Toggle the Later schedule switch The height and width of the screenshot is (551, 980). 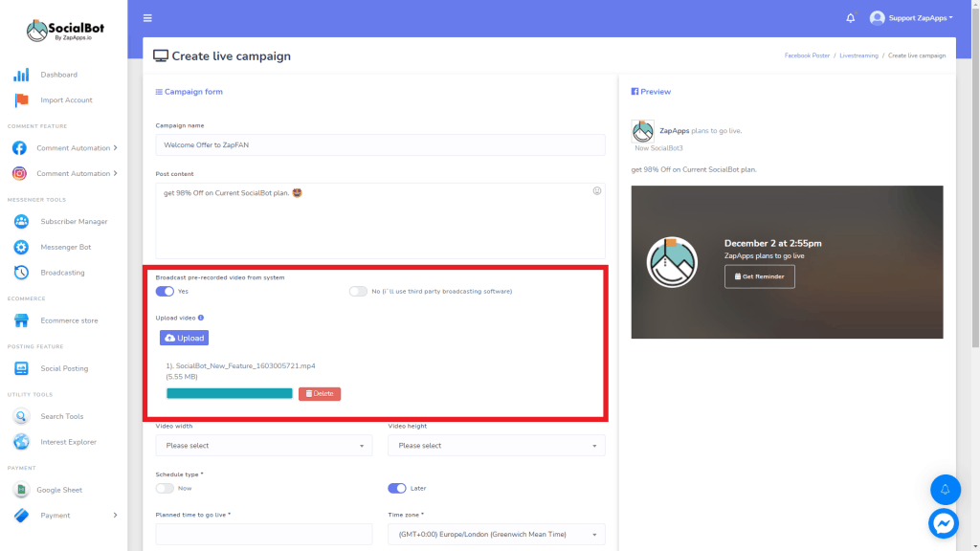click(x=397, y=489)
